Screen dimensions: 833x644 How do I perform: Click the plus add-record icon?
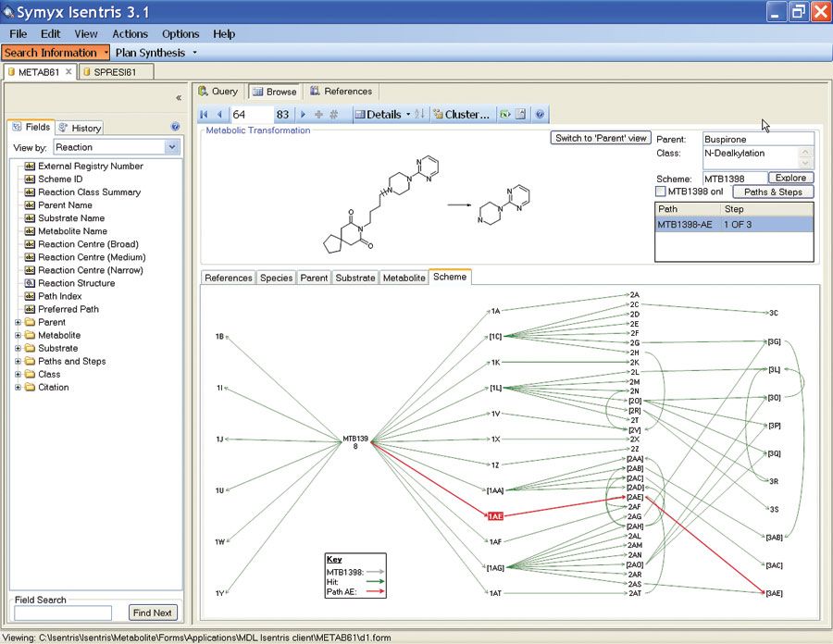(318, 114)
